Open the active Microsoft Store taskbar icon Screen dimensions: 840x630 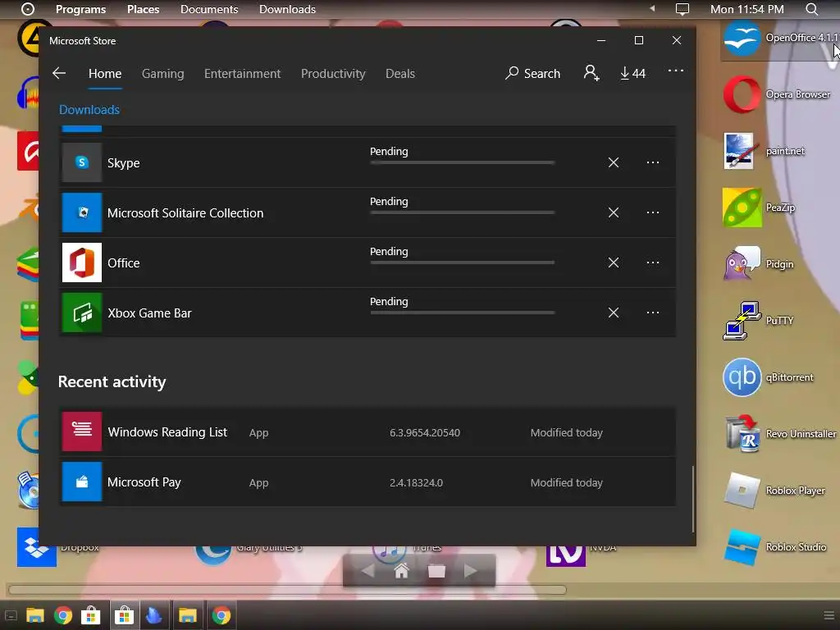click(x=125, y=615)
